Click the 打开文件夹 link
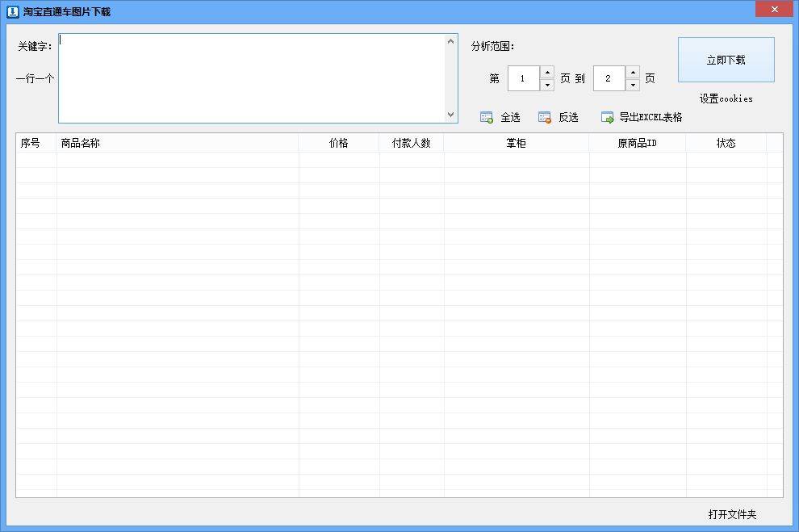The image size is (799, 532). coord(732,515)
